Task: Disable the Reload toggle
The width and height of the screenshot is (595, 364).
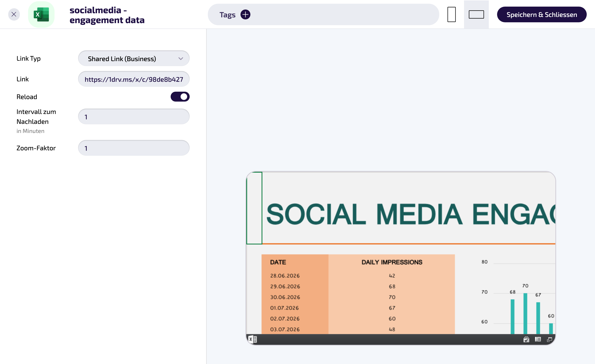Action: 180,97
